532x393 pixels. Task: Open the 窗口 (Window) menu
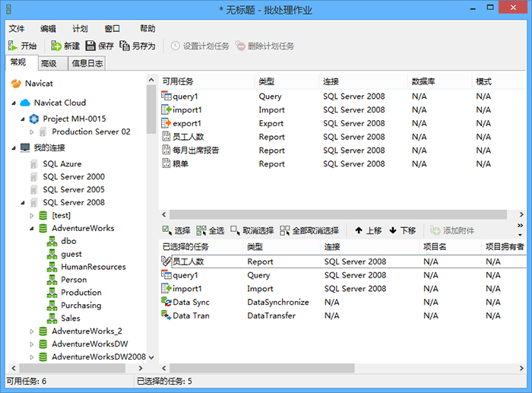112,29
